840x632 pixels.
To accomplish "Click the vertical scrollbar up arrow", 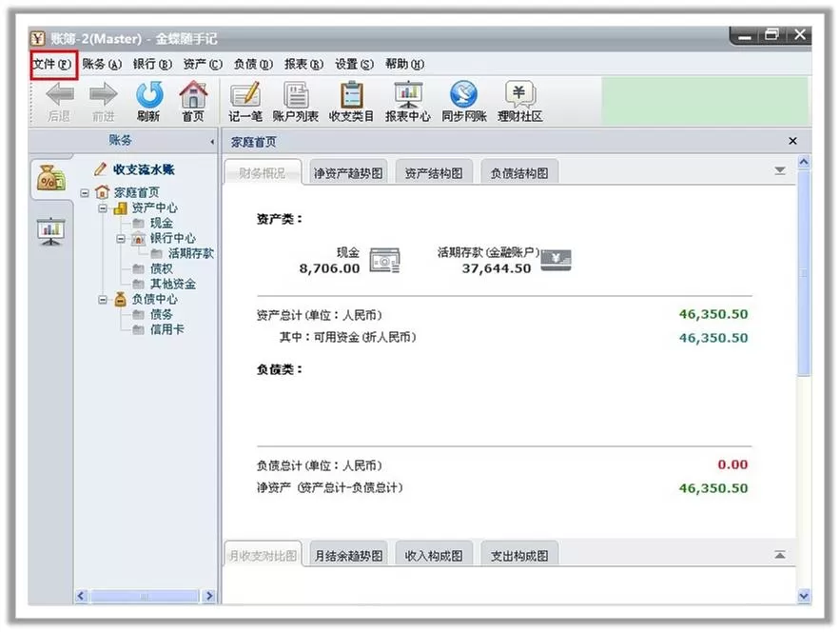I will (804, 162).
